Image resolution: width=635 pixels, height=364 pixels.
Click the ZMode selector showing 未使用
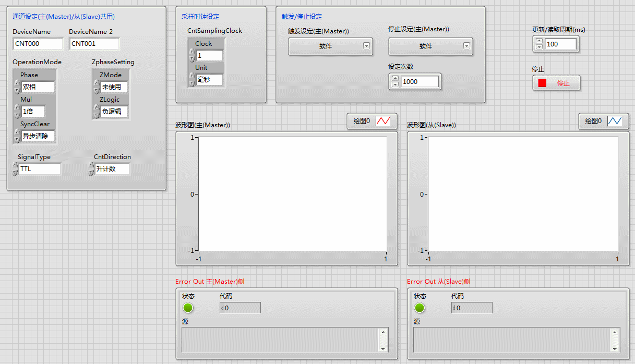(114, 87)
